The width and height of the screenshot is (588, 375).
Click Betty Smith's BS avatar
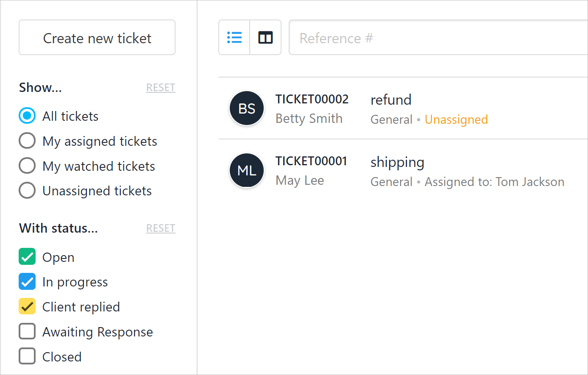[247, 108]
